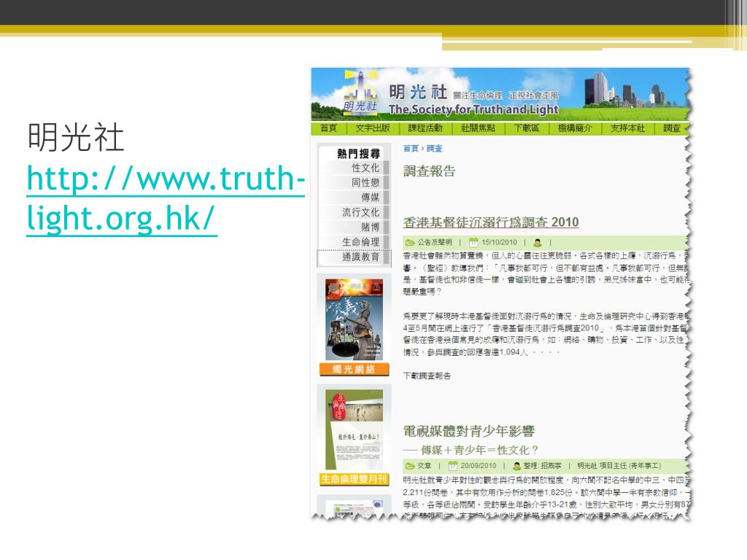747x560 pixels.
Task: Click the 調查報告 page heading
Action: tap(429, 171)
